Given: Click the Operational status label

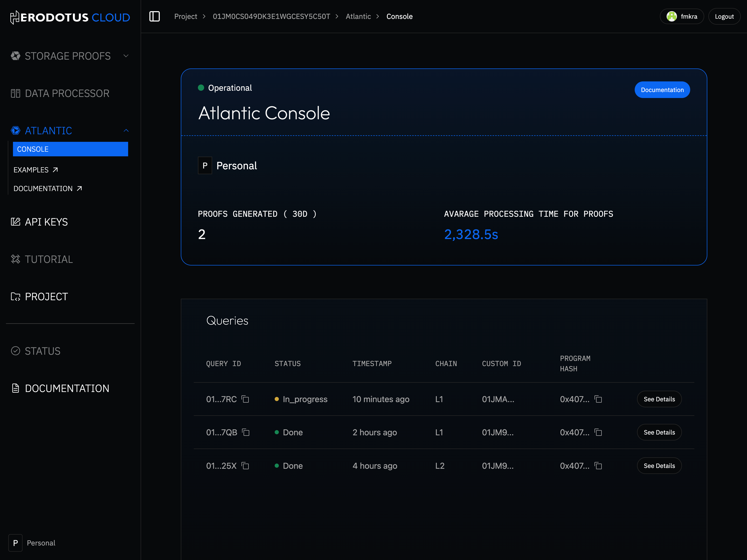Looking at the screenshot, I should point(230,88).
